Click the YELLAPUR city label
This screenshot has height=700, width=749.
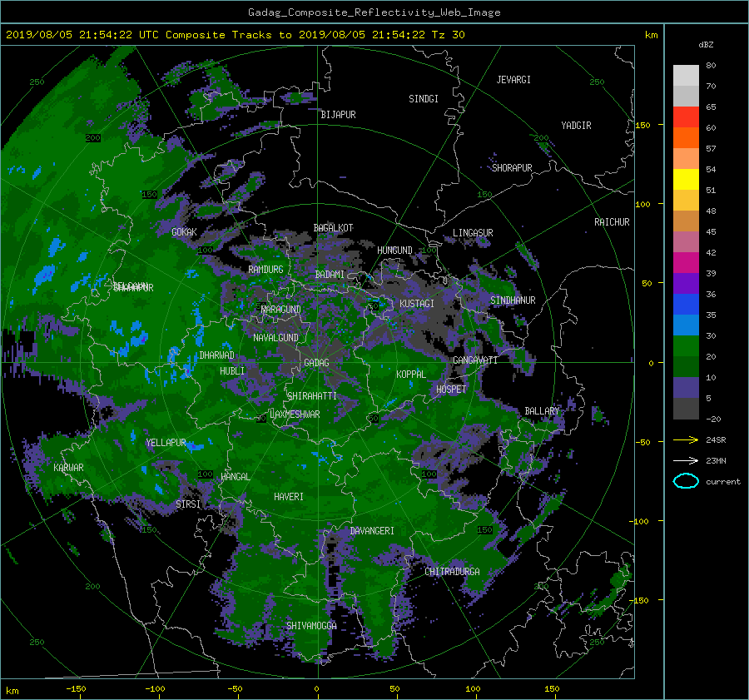(x=166, y=443)
